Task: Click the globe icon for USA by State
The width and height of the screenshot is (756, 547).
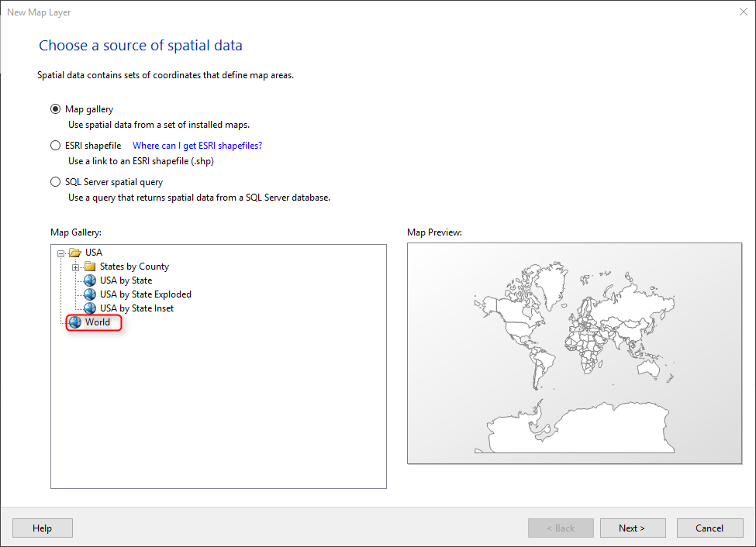Action: click(90, 280)
